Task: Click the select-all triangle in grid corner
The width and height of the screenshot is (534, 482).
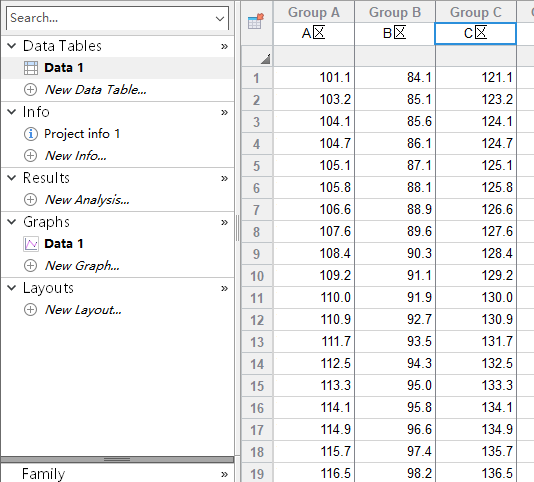Action: pos(266,59)
